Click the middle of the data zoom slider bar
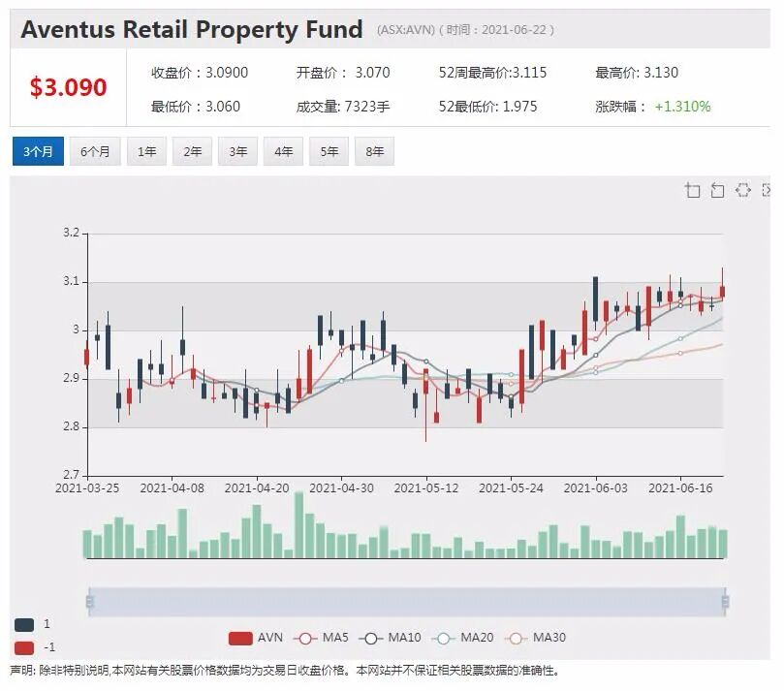 (407, 602)
